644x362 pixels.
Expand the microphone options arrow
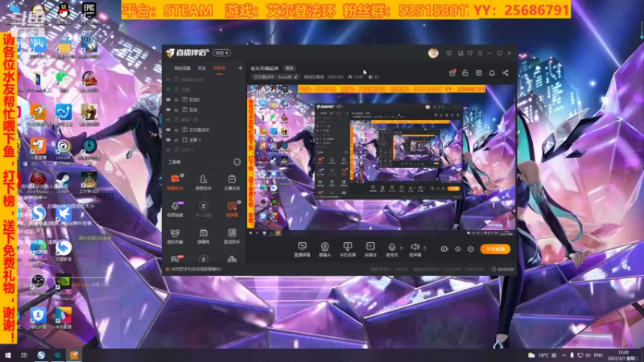pyautogui.click(x=401, y=248)
